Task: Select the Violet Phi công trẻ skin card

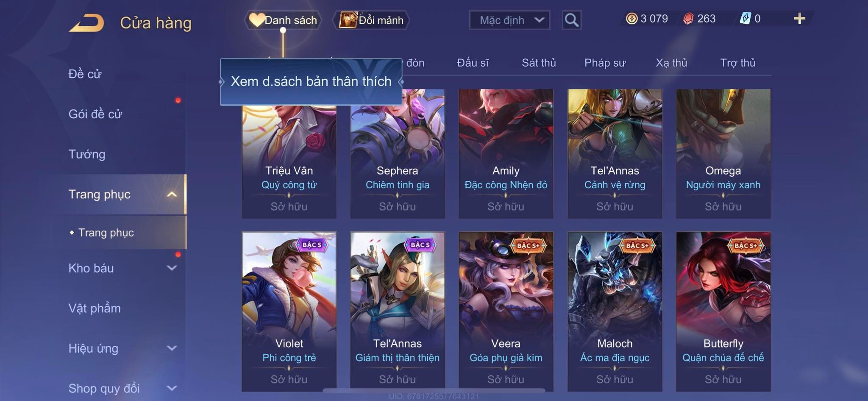Action: point(289,312)
